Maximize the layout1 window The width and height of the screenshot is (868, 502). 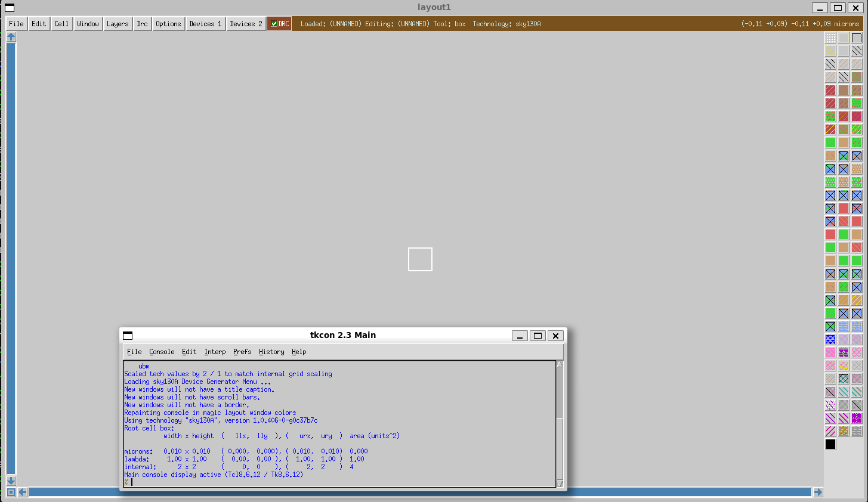838,8
